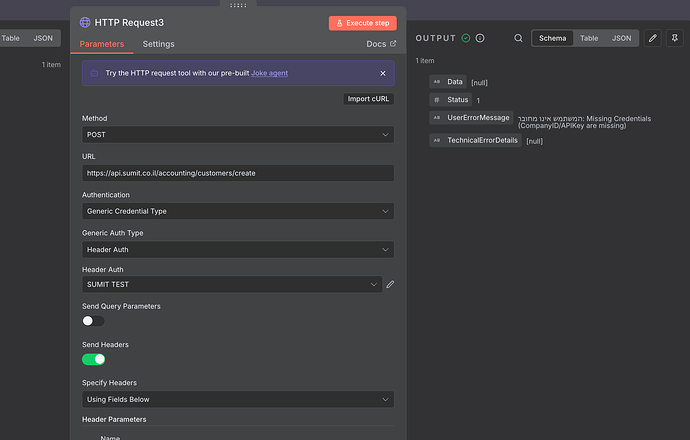Click the TechnicalErrorDetails type icon
The width and height of the screenshot is (690, 440).
point(437,140)
